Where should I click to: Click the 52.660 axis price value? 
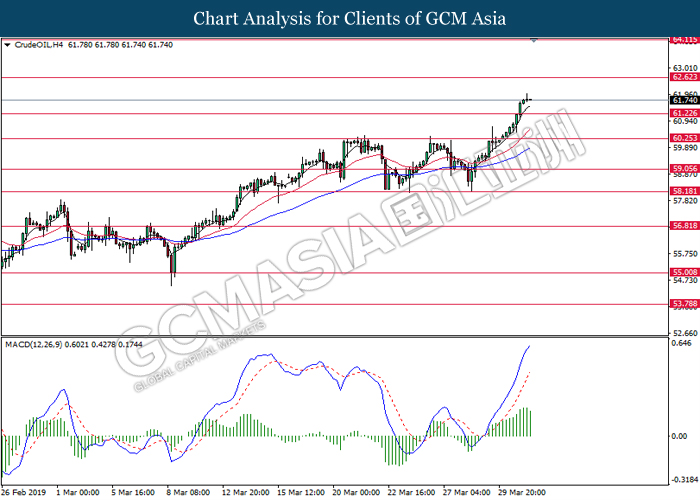[x=685, y=333]
